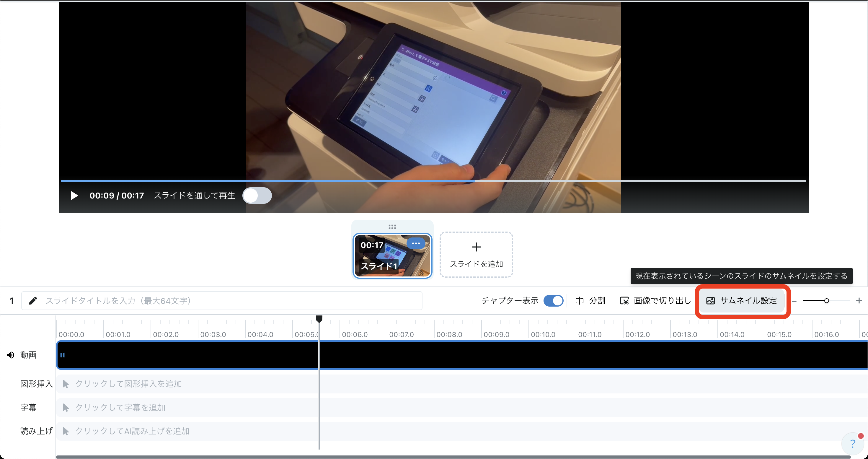The height and width of the screenshot is (459, 868).
Task: Click the timeline zoom slider handle
Action: tap(827, 301)
